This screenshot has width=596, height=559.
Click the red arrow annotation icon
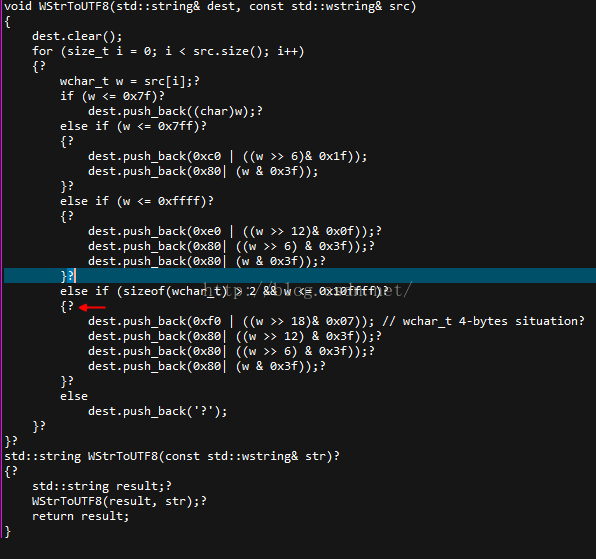tap(92, 307)
